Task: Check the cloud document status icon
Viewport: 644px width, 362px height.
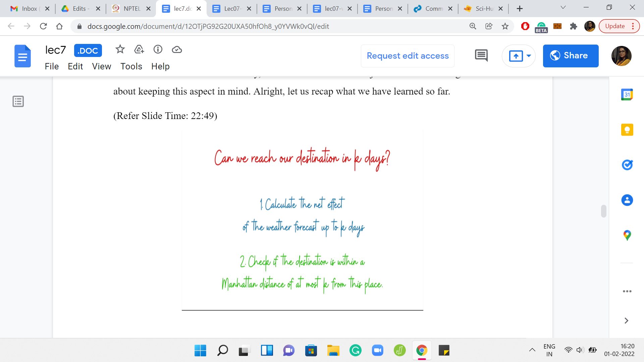Action: [x=177, y=50]
